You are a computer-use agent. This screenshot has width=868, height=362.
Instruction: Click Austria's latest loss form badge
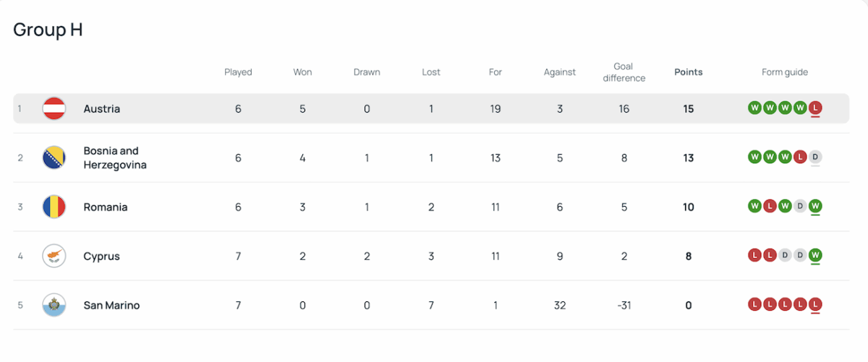[x=816, y=108]
